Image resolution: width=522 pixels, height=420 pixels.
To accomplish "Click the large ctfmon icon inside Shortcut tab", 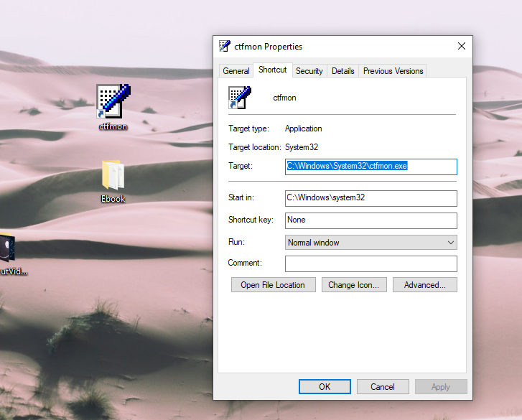I will [239, 98].
